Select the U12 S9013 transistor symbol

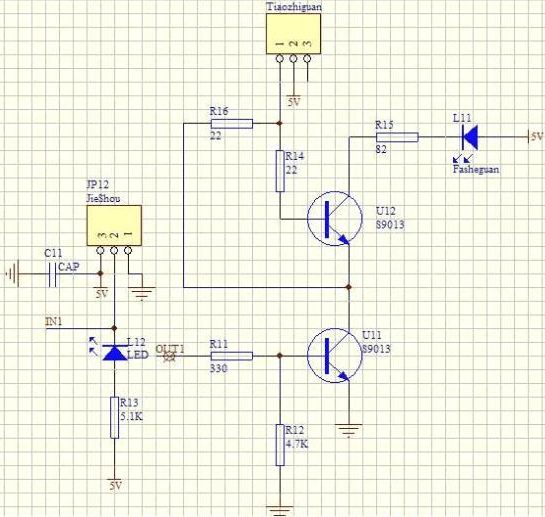coord(335,219)
